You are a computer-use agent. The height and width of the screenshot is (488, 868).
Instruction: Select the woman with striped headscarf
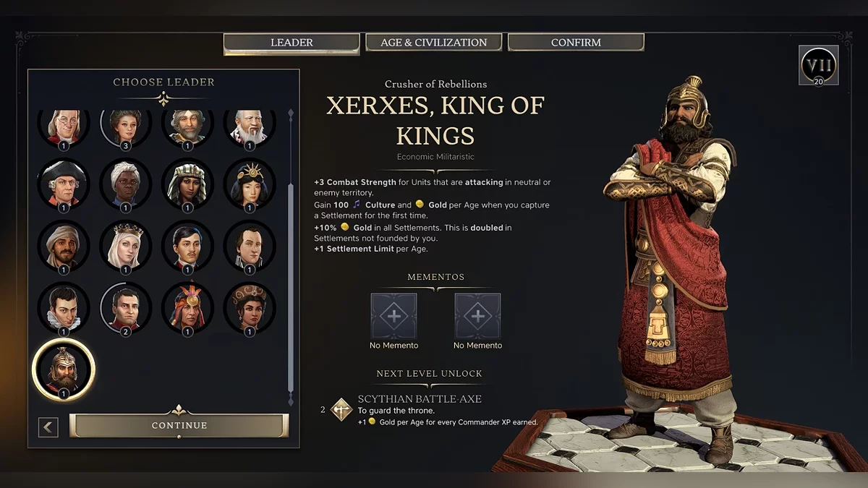[x=188, y=184]
